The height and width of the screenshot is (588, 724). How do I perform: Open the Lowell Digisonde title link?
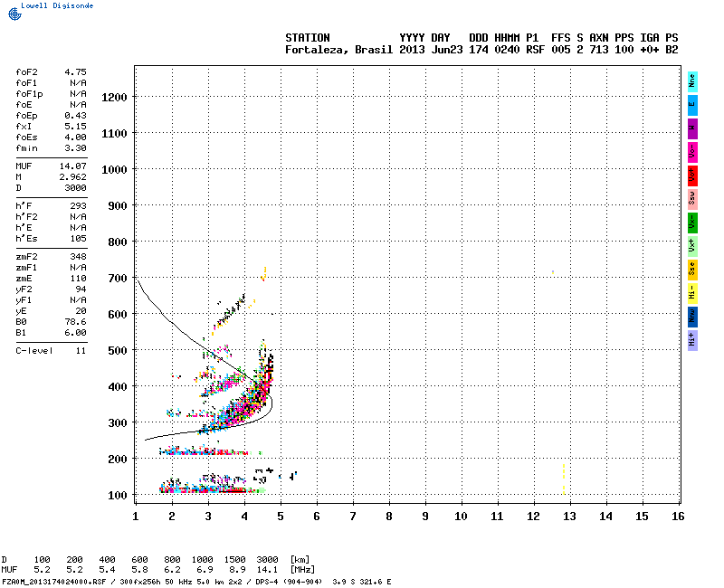coord(57,5)
